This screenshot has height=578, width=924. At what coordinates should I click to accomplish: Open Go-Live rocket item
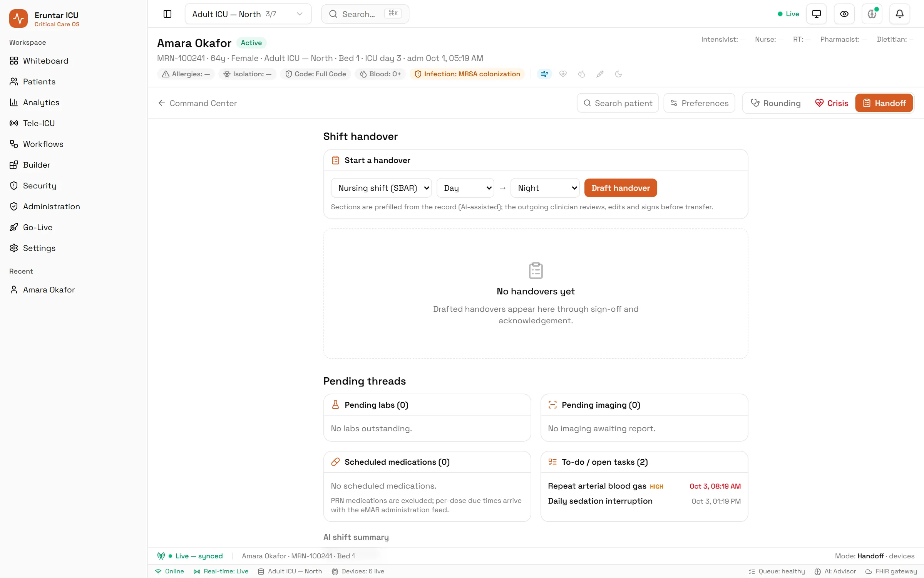point(74,227)
